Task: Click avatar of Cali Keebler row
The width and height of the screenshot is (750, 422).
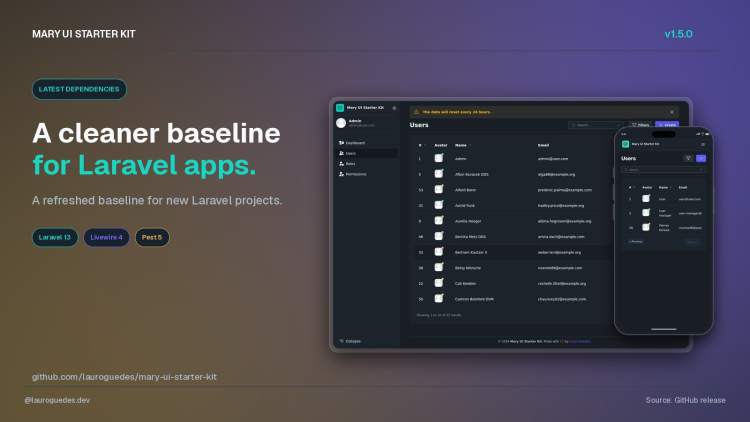Action: pyautogui.click(x=439, y=283)
